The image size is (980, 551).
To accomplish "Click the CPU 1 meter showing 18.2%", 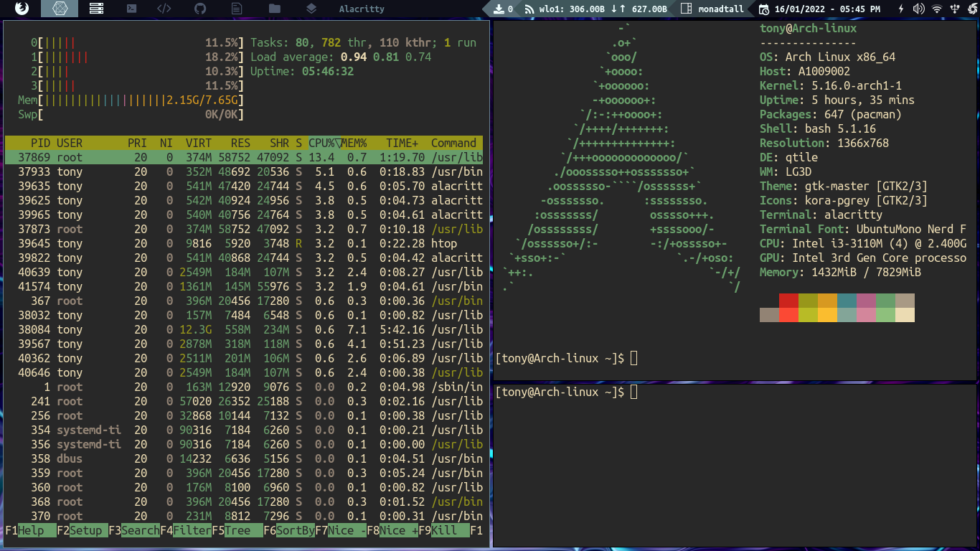I will pyautogui.click(x=138, y=57).
